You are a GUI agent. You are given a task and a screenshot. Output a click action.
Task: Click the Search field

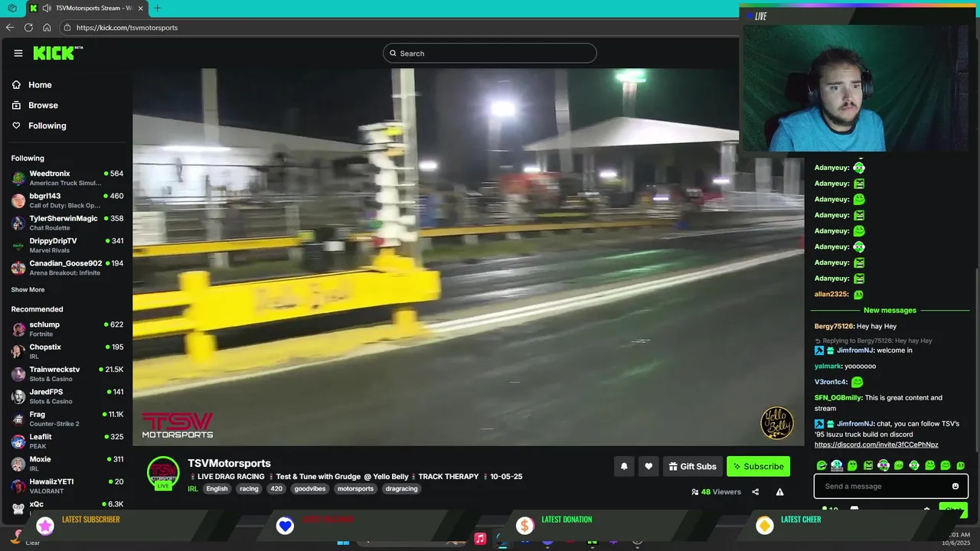point(490,53)
